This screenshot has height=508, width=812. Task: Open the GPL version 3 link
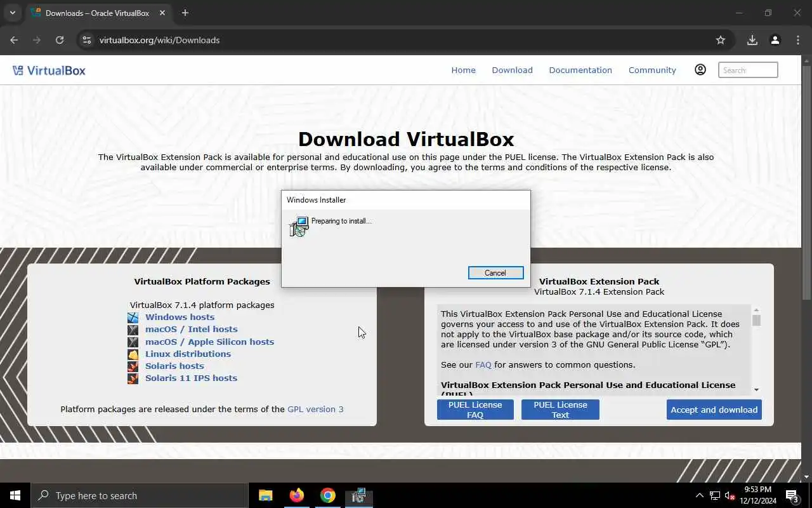315,410
